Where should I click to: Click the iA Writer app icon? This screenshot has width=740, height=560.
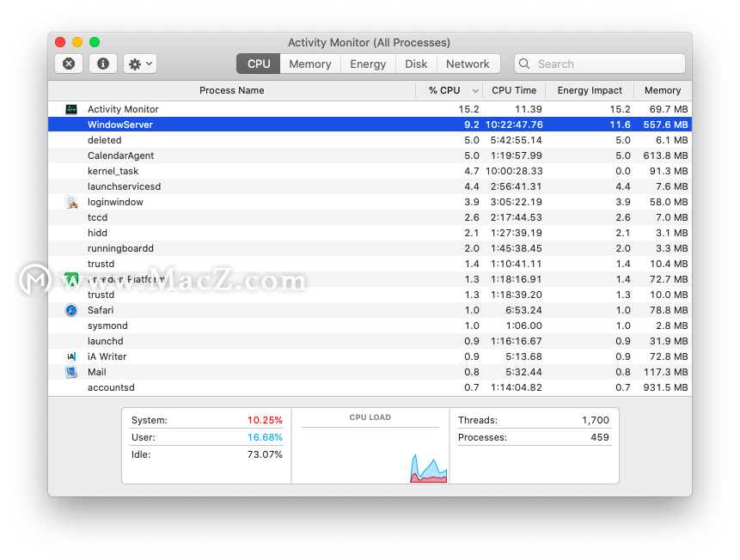[71, 356]
